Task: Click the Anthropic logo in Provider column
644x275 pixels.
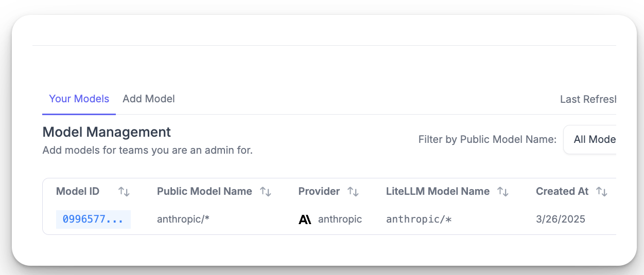Action: 305,219
